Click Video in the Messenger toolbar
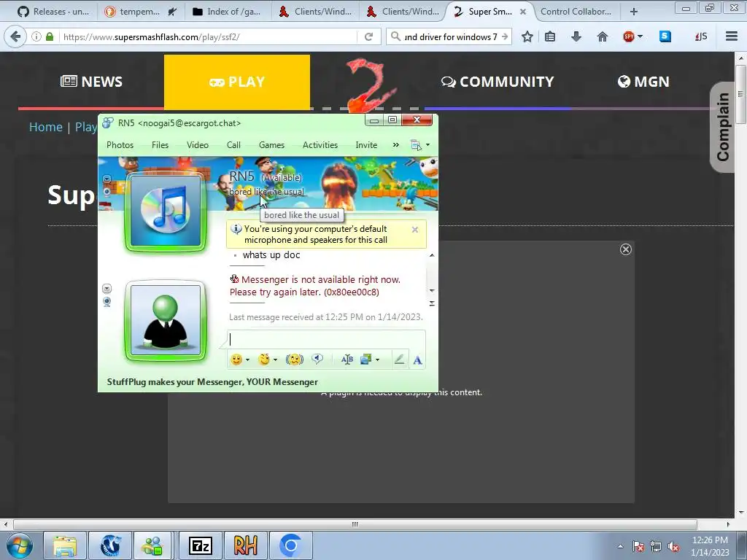This screenshot has height=560, width=747. point(197,145)
